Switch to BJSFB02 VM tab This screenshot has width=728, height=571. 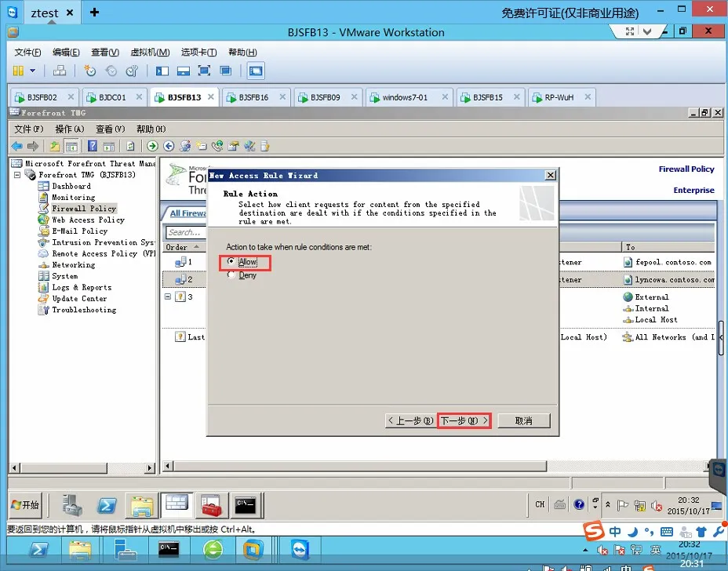click(x=42, y=97)
